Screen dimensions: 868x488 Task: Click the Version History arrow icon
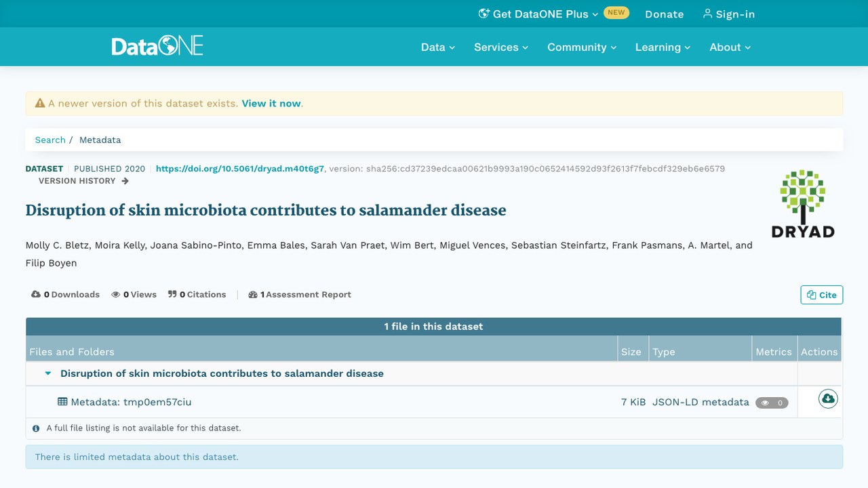pos(125,181)
